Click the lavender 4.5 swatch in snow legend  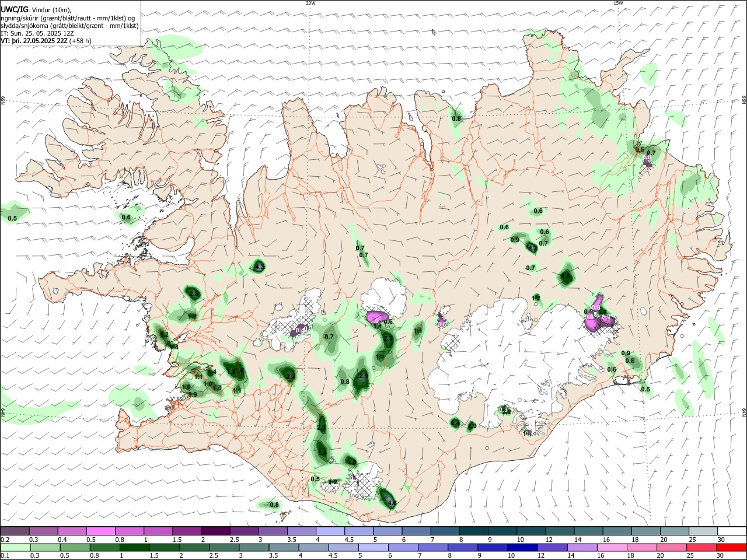358,531
